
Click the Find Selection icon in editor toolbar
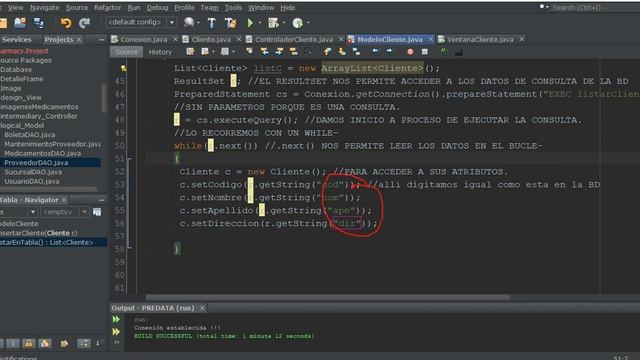[249, 51]
